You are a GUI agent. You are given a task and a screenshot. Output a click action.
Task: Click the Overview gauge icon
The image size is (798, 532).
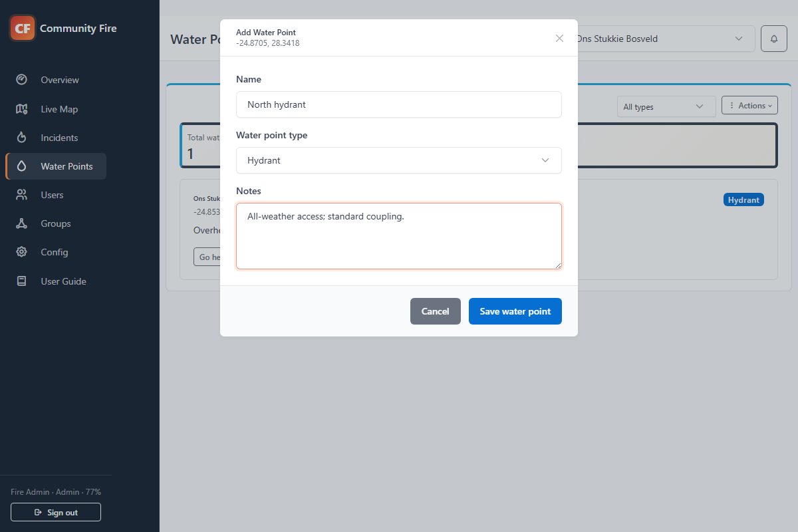[x=21, y=80]
